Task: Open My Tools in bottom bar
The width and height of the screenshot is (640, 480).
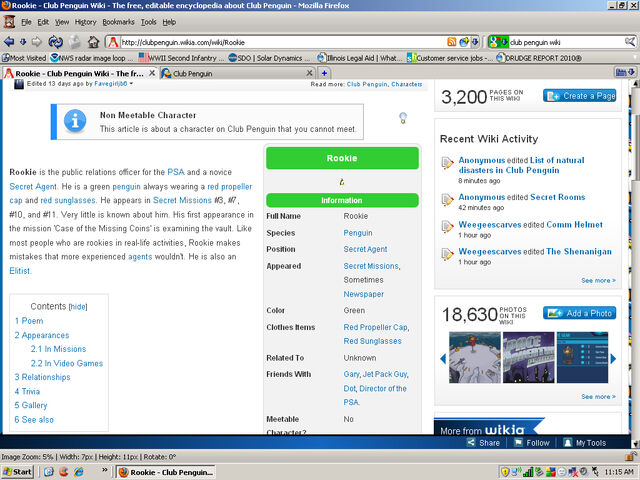Action: (585, 443)
